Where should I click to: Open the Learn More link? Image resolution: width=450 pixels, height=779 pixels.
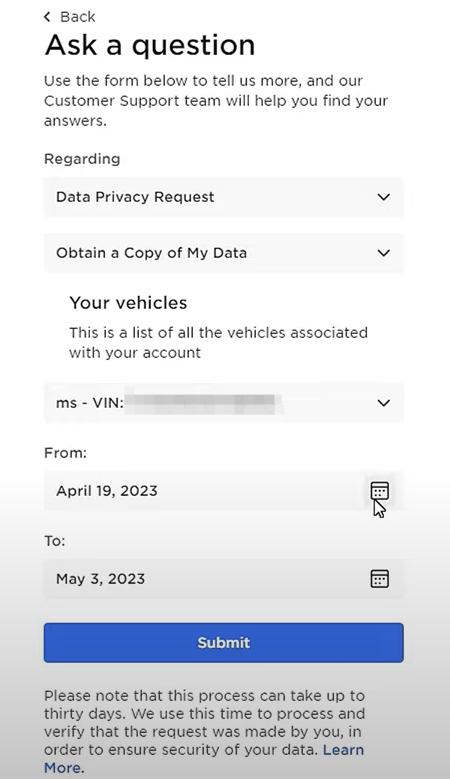[x=204, y=759]
